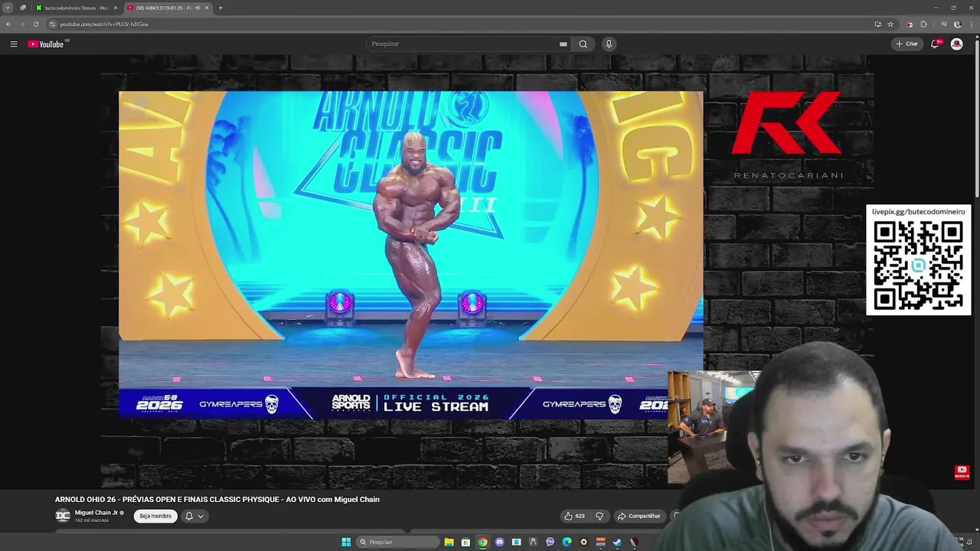Click the red subscribe watermark icon
Screen dimensions: 980x551
(962, 472)
